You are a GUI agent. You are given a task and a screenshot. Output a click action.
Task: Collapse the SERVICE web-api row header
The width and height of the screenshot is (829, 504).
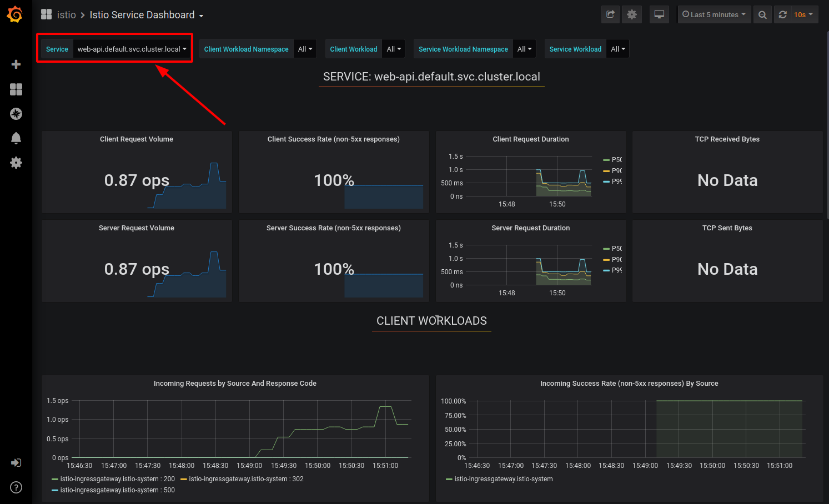coord(431,77)
